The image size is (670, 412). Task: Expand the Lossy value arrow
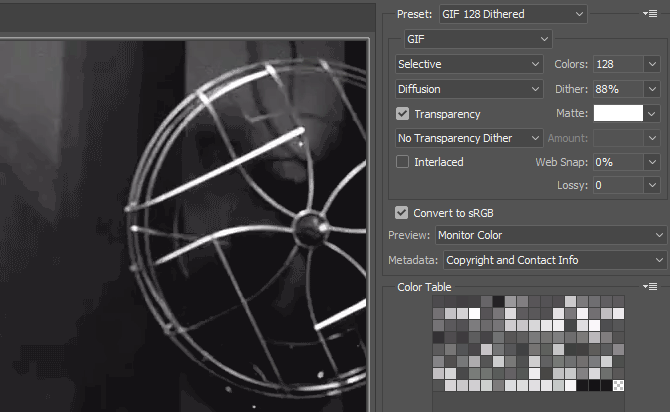(652, 185)
